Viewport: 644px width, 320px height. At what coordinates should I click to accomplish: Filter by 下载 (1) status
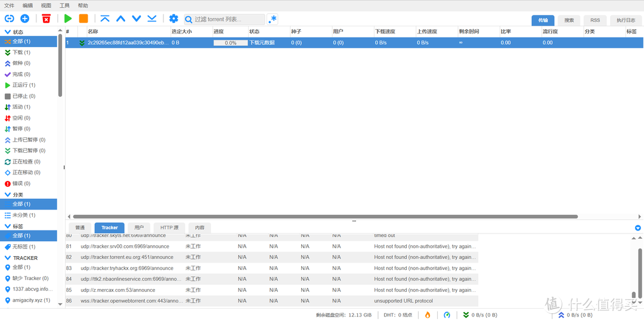(x=29, y=52)
